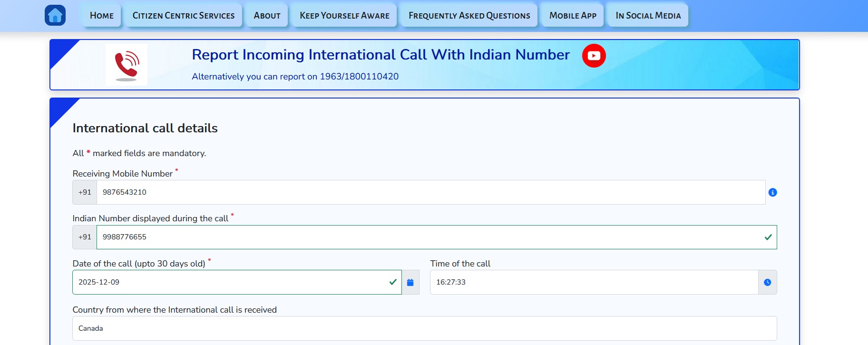The height and width of the screenshot is (345, 868).
Task: Click green checkmark in the date field
Action: (393, 282)
